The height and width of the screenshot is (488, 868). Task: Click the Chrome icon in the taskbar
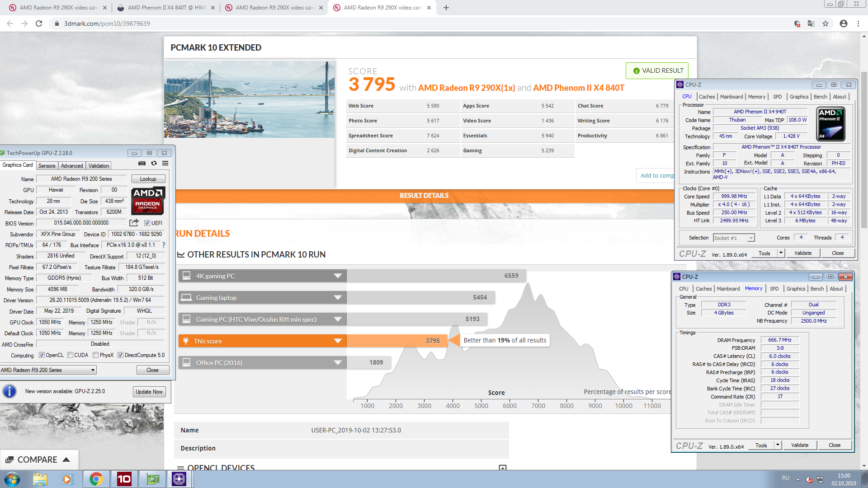tap(96, 479)
